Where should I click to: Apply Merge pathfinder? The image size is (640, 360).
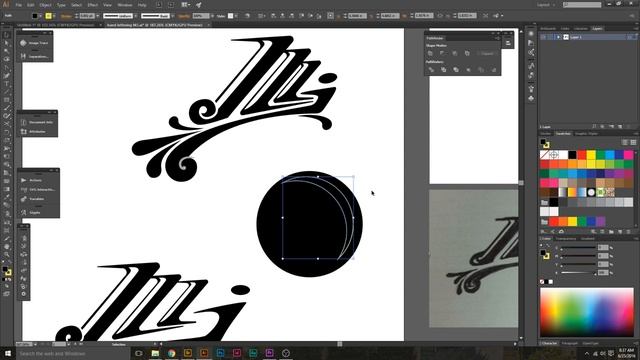coord(456,70)
